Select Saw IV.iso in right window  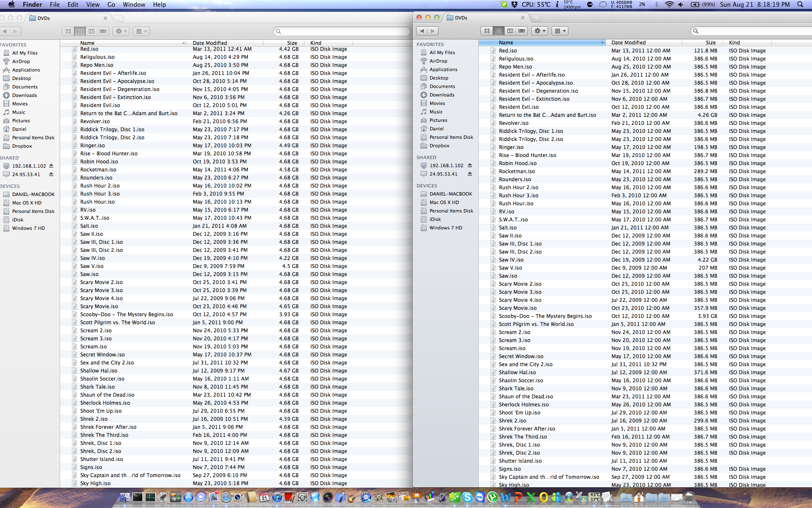pos(645,260)
